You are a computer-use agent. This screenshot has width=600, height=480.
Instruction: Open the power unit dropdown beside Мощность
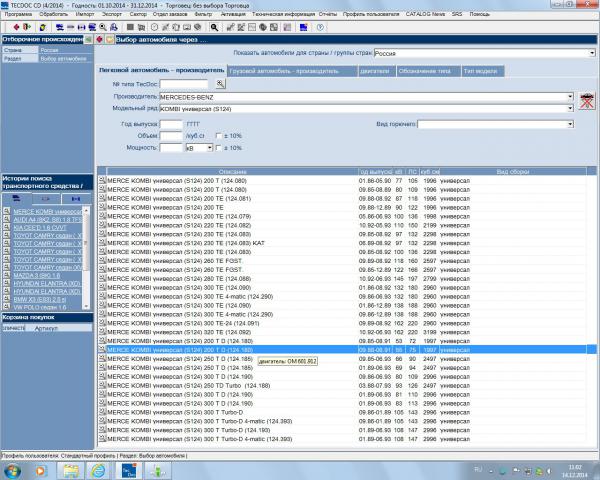(210, 148)
